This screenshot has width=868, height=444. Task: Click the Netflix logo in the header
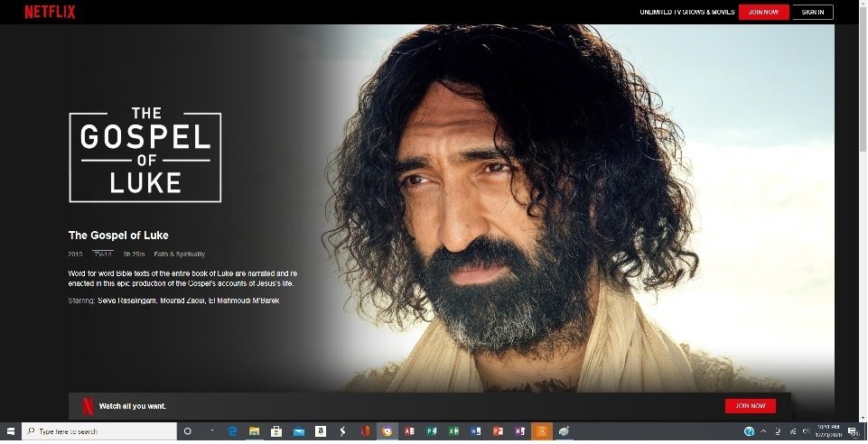pos(50,12)
